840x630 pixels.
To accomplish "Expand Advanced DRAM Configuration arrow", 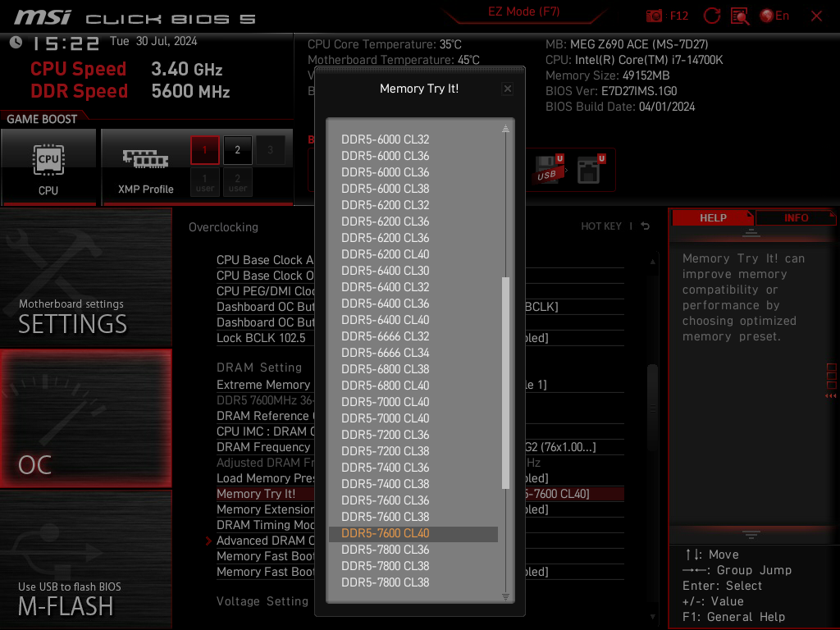I will click(x=208, y=541).
